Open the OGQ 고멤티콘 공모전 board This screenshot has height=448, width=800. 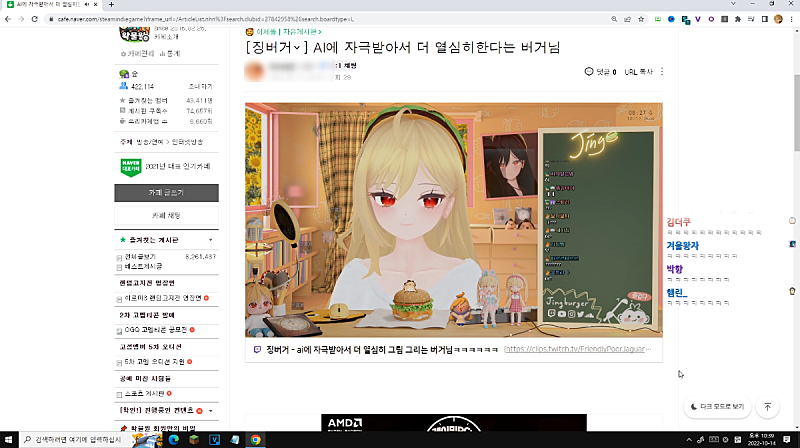pyautogui.click(x=156, y=330)
